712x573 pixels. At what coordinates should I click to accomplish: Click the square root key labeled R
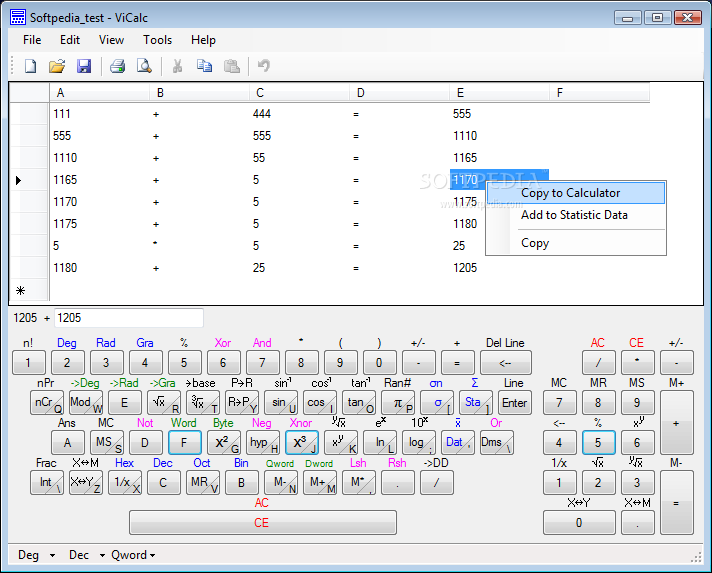click(x=164, y=403)
